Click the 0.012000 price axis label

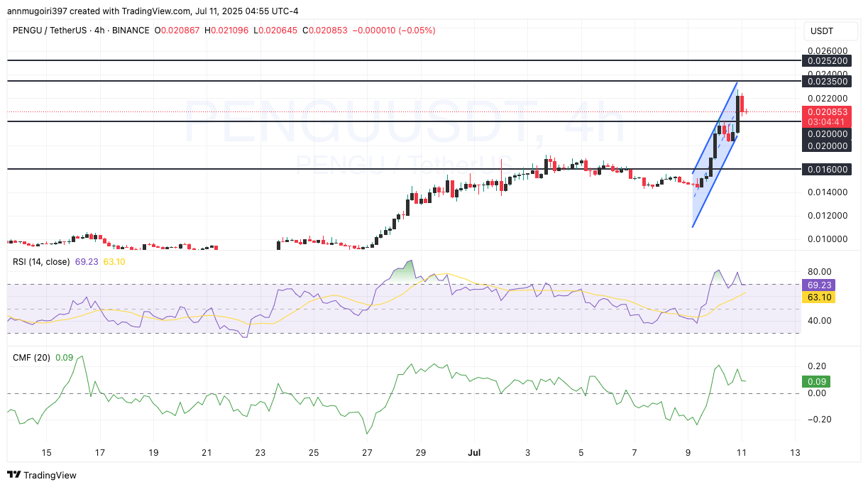828,215
